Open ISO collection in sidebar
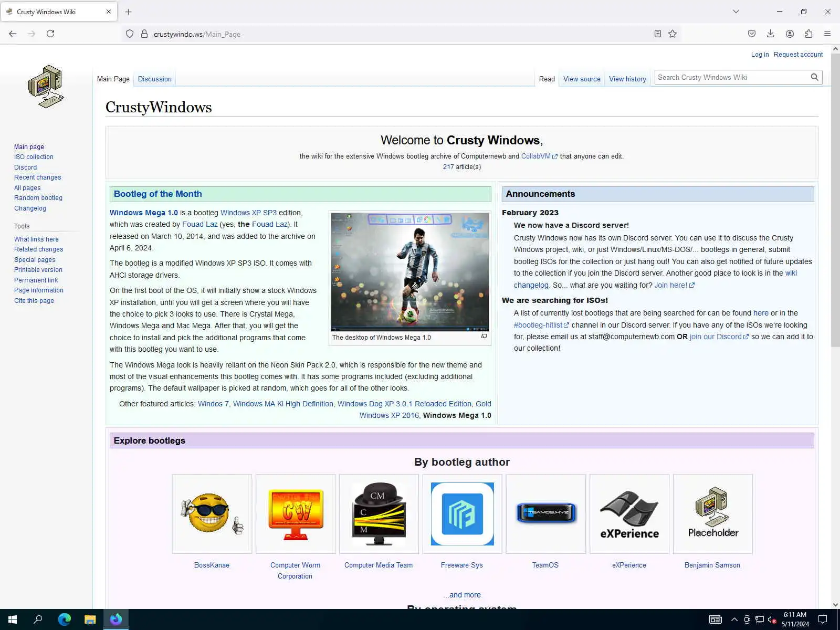Viewport: 840px width, 630px height. click(34, 157)
